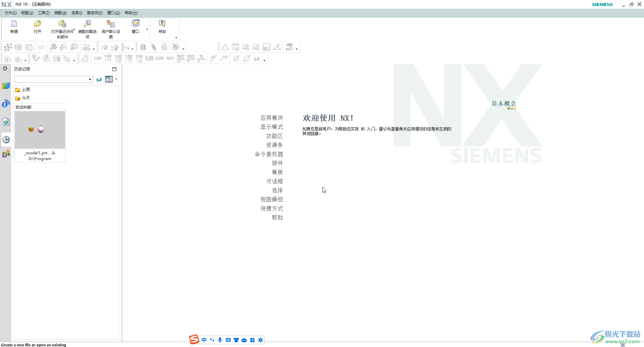This screenshot has width=644, height=347.
Task: Click the binoculars 10H7 toolbar icon
Action: tap(289, 47)
